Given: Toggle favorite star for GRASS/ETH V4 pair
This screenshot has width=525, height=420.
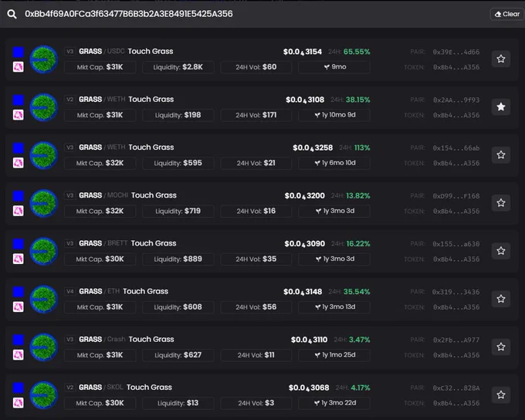Looking at the screenshot, I should (x=501, y=299).
